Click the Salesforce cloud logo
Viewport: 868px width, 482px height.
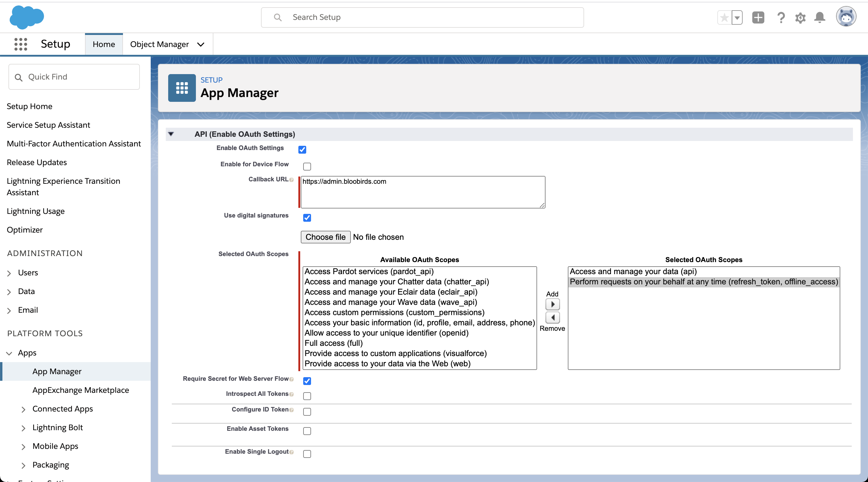pyautogui.click(x=27, y=17)
